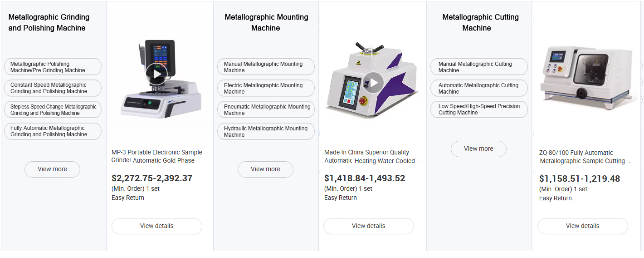Select Constant Speed Metallographic Grinding and Polishing Machine
The image size is (644, 258).
pyautogui.click(x=53, y=88)
